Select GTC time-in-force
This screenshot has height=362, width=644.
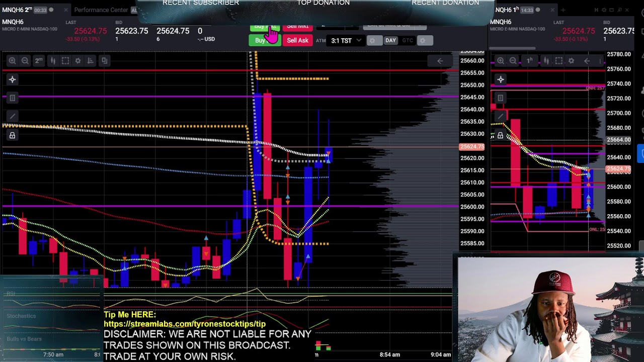click(408, 40)
